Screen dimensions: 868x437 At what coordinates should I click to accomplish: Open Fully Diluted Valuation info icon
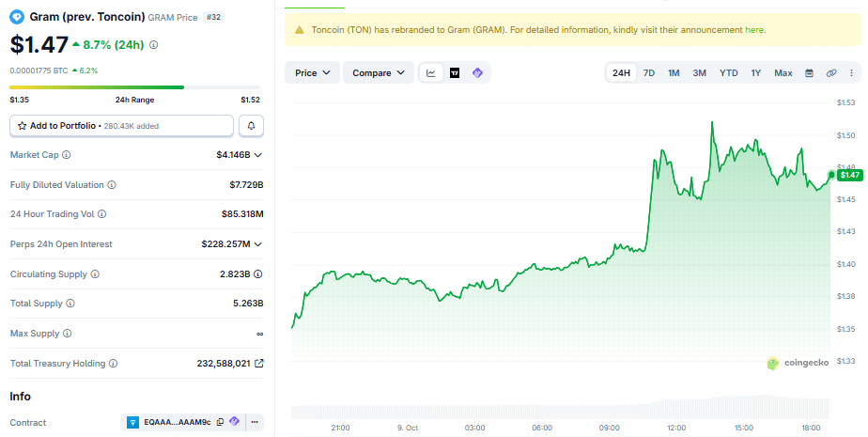tap(112, 184)
